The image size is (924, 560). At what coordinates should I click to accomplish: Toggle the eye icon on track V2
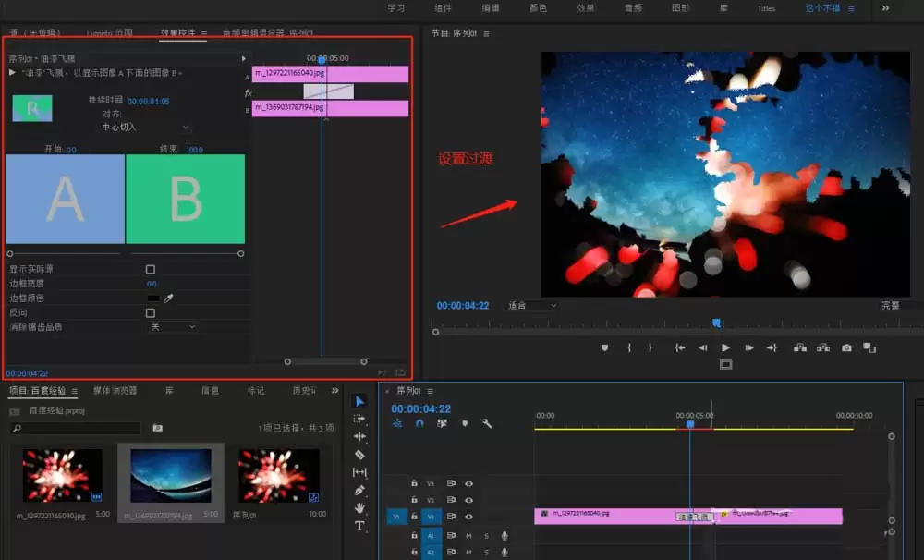click(470, 500)
